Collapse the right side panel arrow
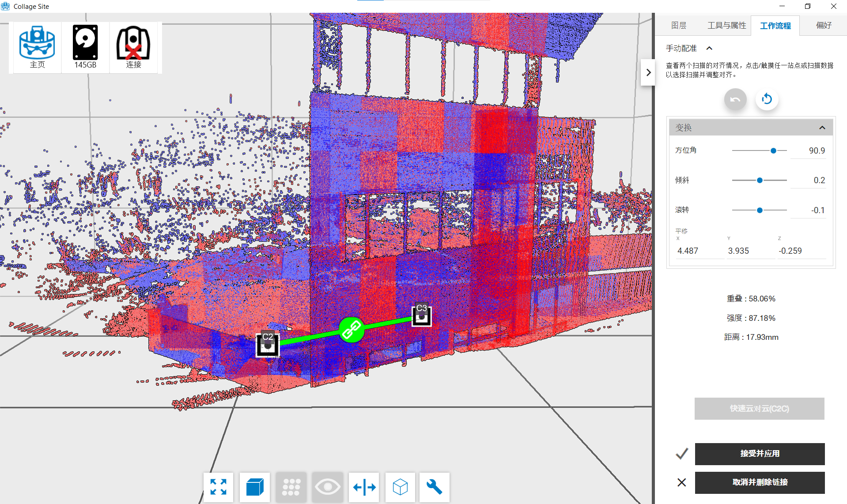 [x=648, y=72]
